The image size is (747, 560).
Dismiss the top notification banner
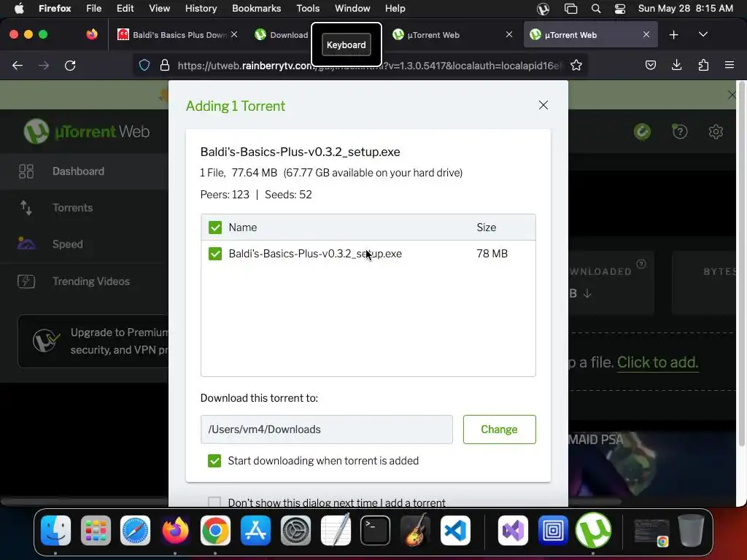pos(732,95)
